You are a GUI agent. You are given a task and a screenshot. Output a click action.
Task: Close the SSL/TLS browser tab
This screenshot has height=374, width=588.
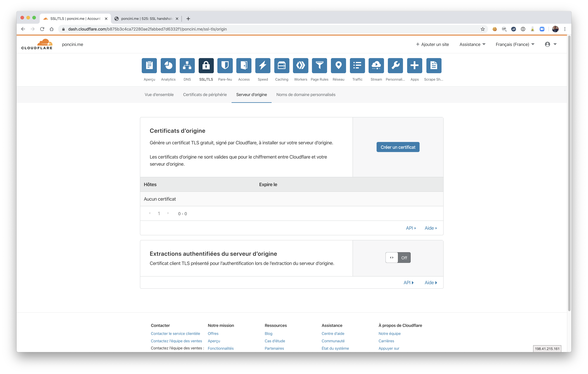pos(106,19)
